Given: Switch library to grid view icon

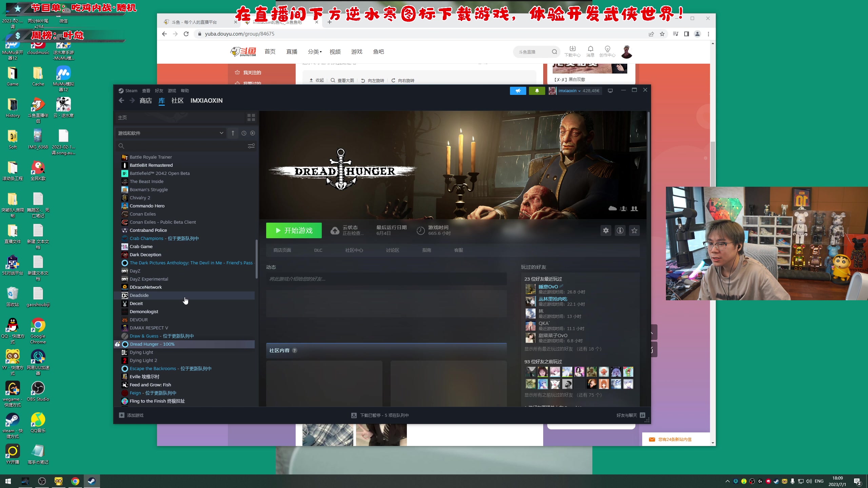Looking at the screenshot, I should [x=251, y=118].
